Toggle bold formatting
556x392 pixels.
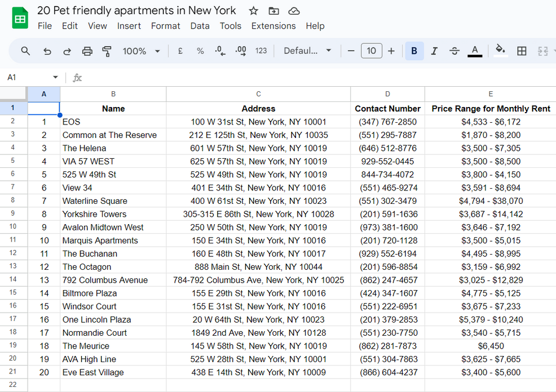pos(414,51)
